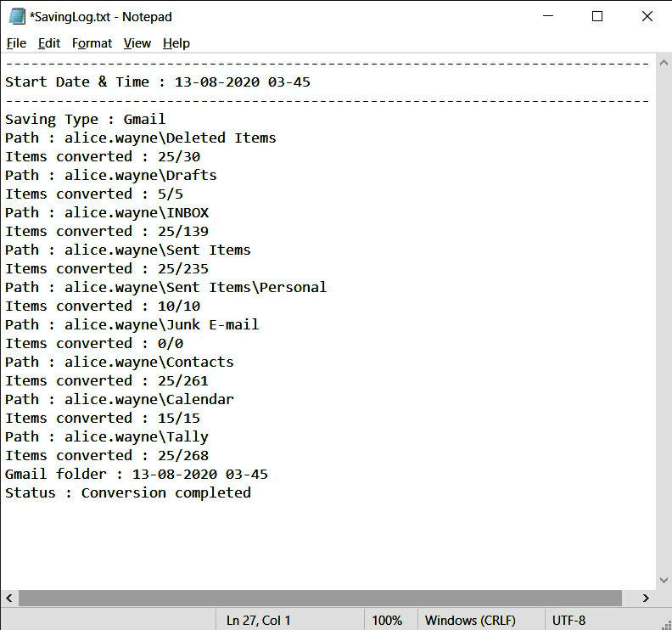The height and width of the screenshot is (630, 672).
Task: Open the View menu
Action: pos(137,43)
